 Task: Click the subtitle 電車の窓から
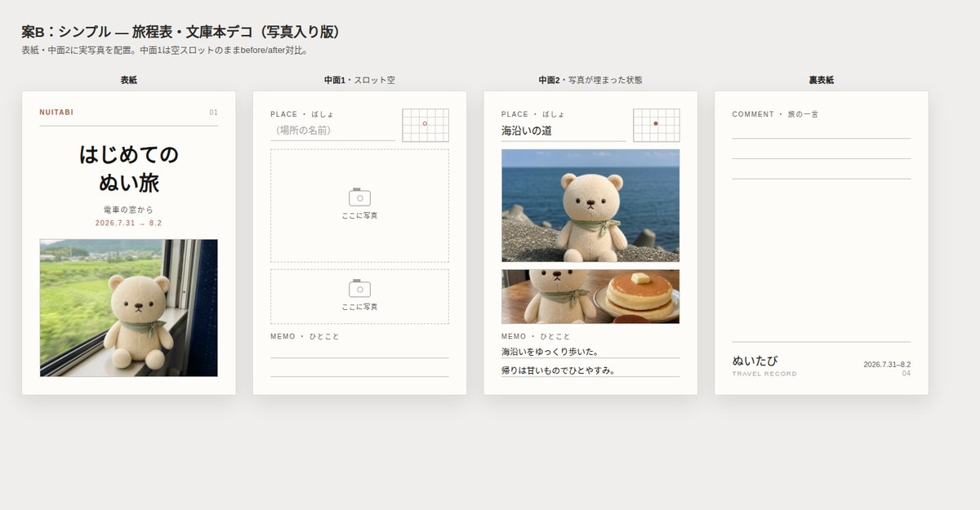coord(129,210)
